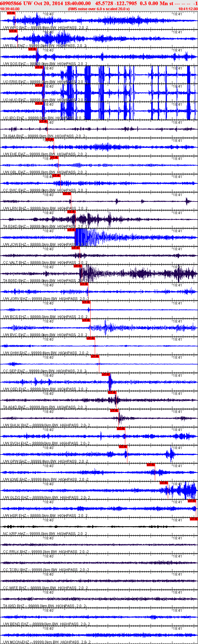Image resolution: width=198 pixels, height=644 pixels.
Task: Click the 'CC VALT BHZ' station label
Action: tap(14, 263)
